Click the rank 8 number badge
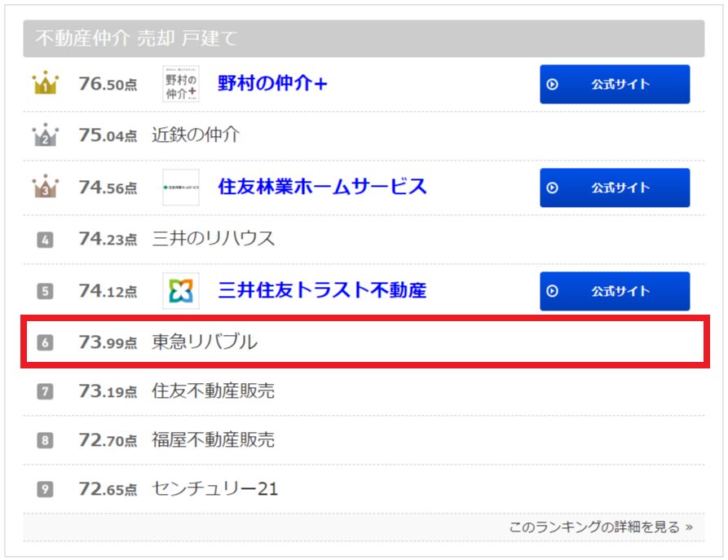This screenshot has width=728, height=560. click(x=45, y=440)
